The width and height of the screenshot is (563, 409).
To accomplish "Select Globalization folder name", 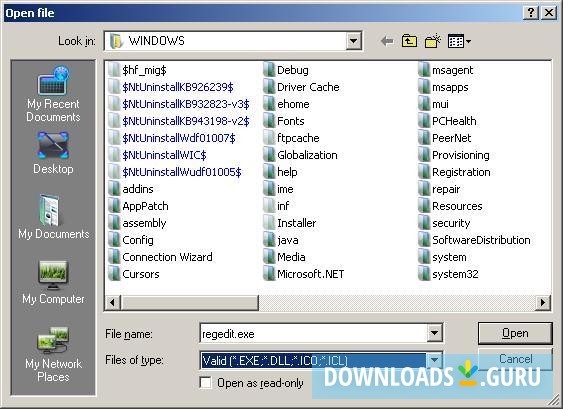I will (x=307, y=155).
